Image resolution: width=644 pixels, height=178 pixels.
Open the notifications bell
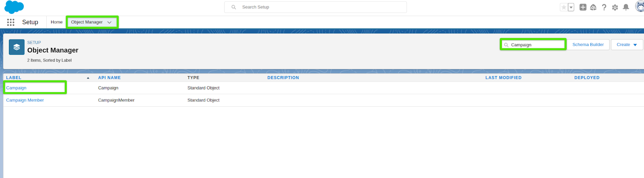(626, 7)
